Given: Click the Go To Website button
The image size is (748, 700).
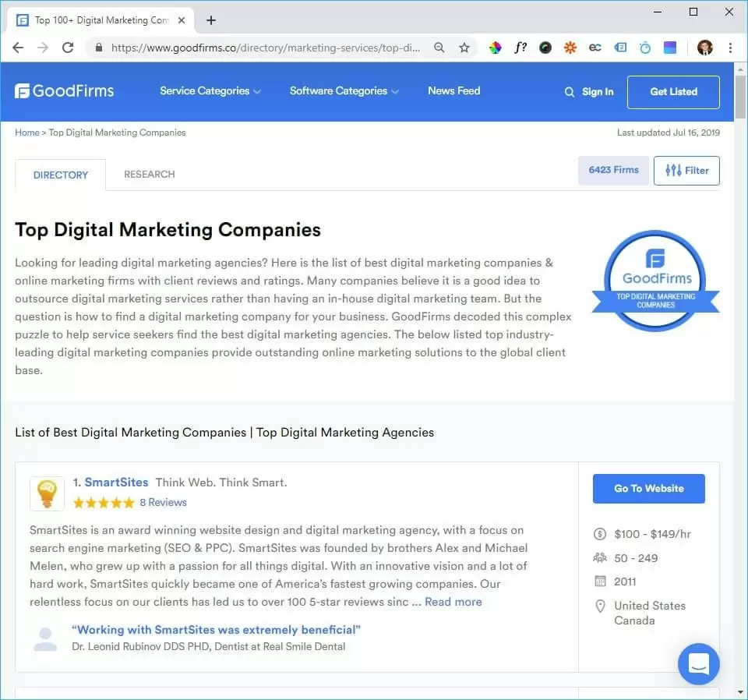Looking at the screenshot, I should pos(648,489).
